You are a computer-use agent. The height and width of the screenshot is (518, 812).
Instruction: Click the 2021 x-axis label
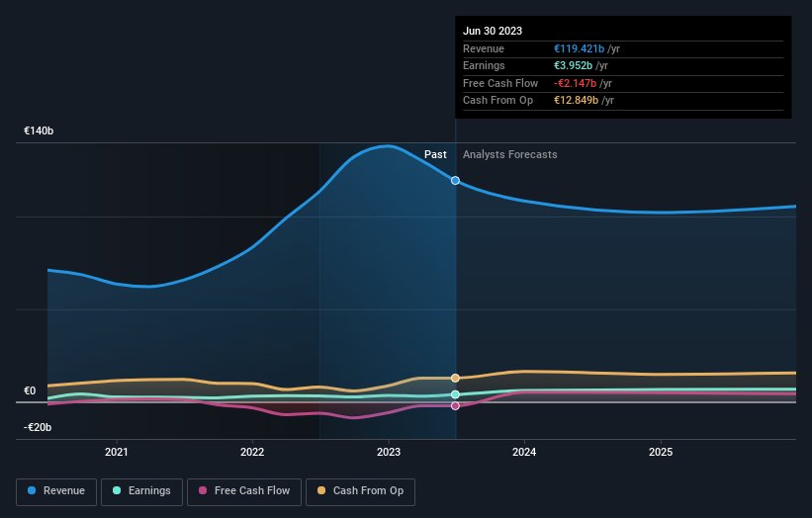click(117, 453)
